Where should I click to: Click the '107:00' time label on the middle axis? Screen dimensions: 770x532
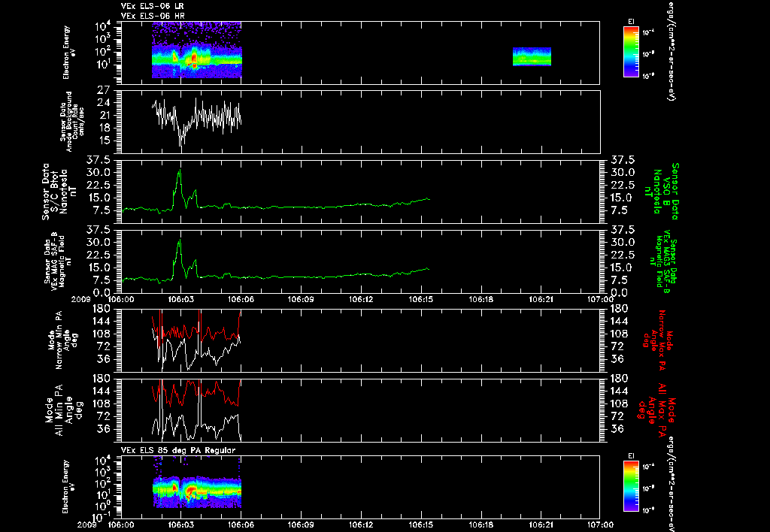point(600,299)
